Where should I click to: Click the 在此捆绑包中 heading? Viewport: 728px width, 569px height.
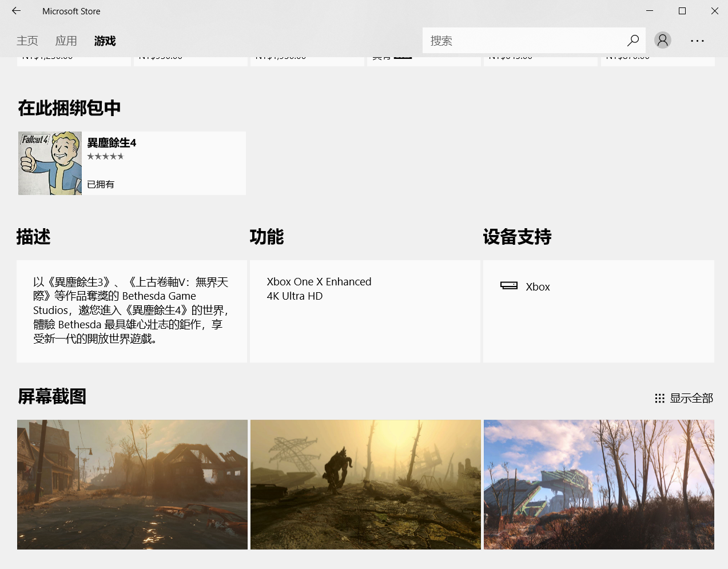click(69, 108)
